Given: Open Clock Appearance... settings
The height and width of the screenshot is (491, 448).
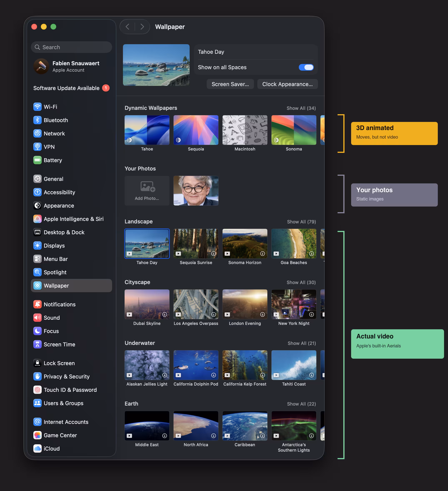Looking at the screenshot, I should (288, 84).
